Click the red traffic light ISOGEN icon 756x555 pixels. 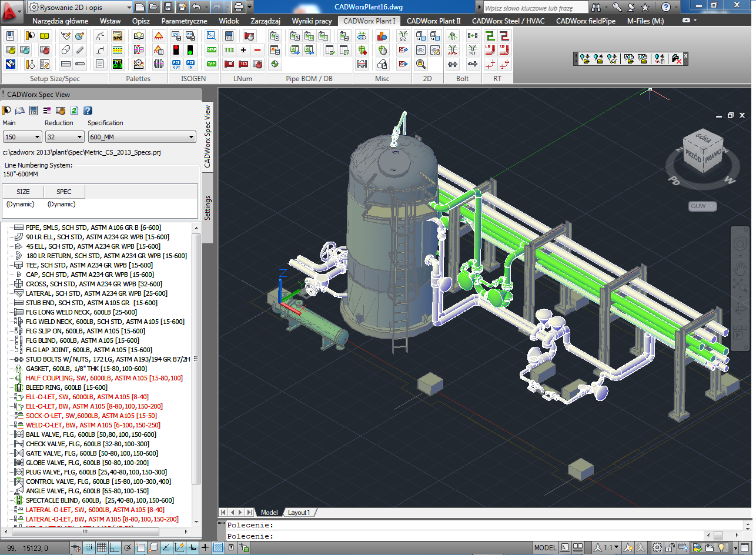(x=176, y=50)
